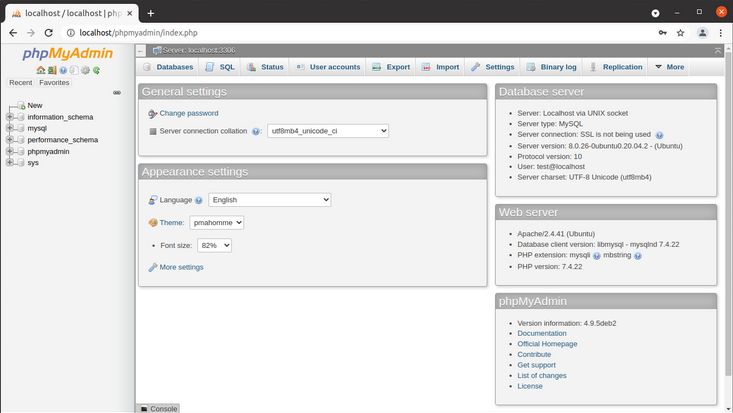Open saved password key icon in address bar
The height and width of the screenshot is (413, 733).
[x=662, y=33]
